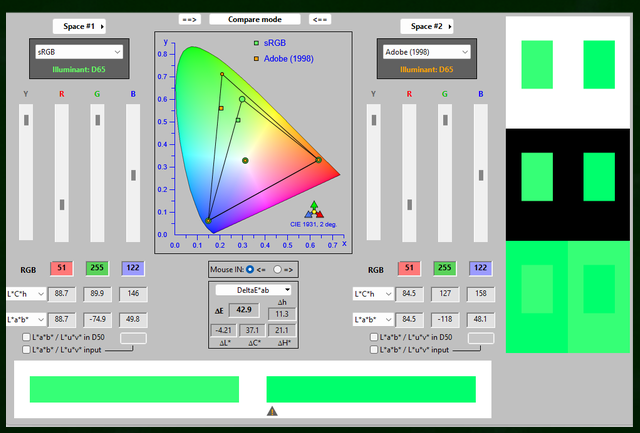Click Space #2 red value field 51
The width and height of the screenshot is (640, 433).
(x=409, y=268)
